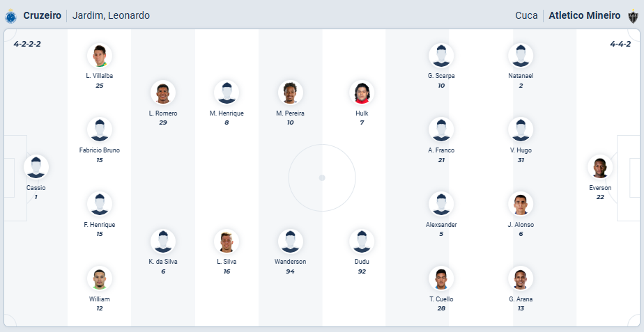Click the T. Cuello player photo
Viewport: 644px width, 332px height.
click(441, 278)
